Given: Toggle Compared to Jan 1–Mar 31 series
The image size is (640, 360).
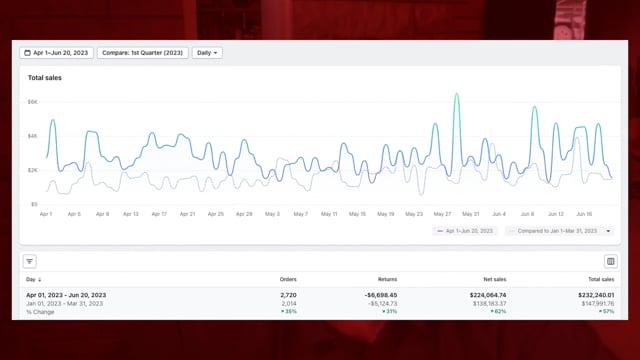Looking at the screenshot, I should 557,231.
